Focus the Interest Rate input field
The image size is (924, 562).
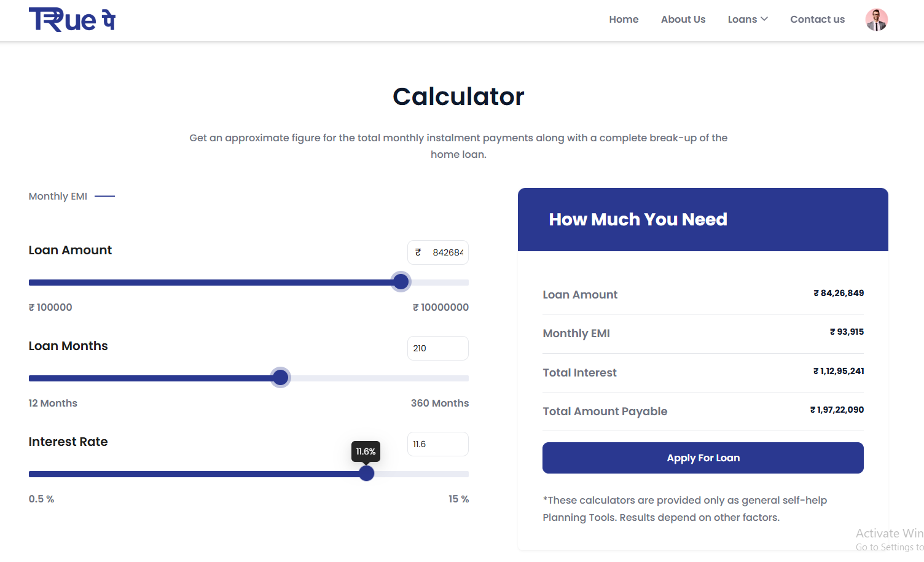point(437,444)
